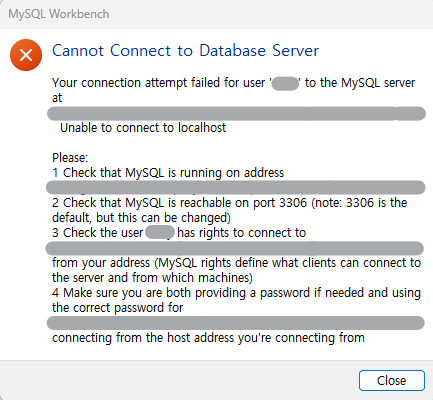Click the redacted username in the first sentence
The height and width of the screenshot is (400, 433).
pyautogui.click(x=285, y=83)
